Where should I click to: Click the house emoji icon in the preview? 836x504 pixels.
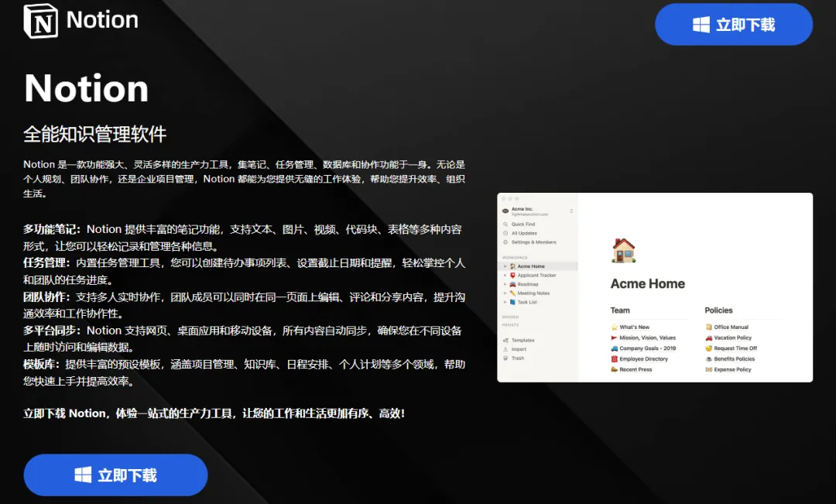point(623,251)
